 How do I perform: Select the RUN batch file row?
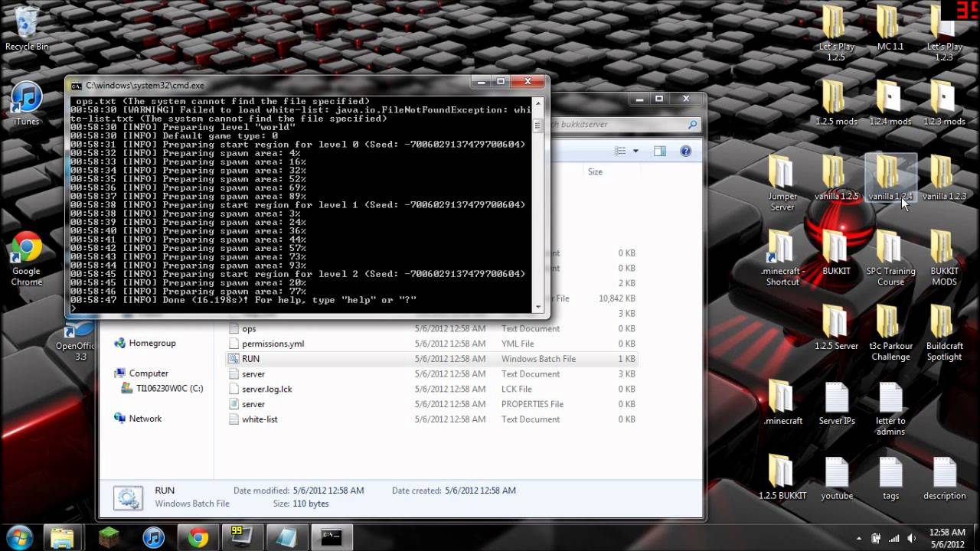[x=431, y=358]
